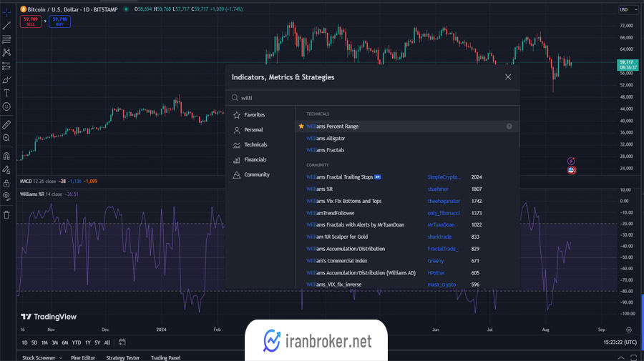
Task: Open author stuehmer profile link
Action: 438,189
